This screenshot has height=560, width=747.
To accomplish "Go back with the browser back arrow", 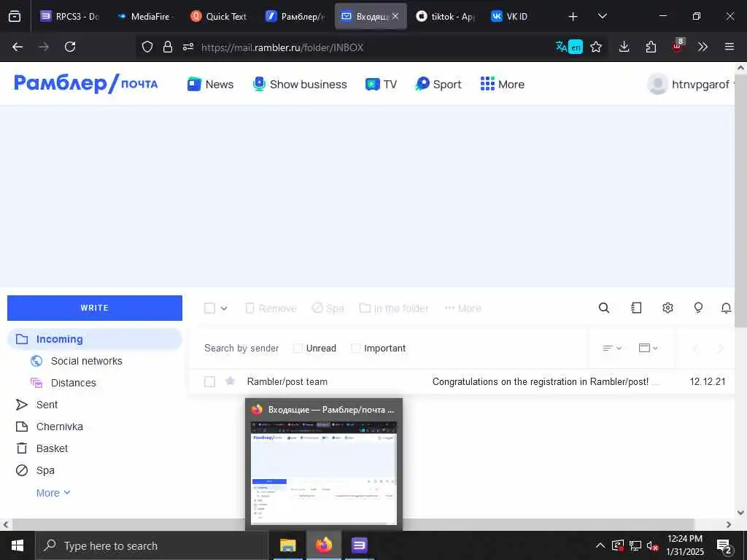I will (x=18, y=47).
